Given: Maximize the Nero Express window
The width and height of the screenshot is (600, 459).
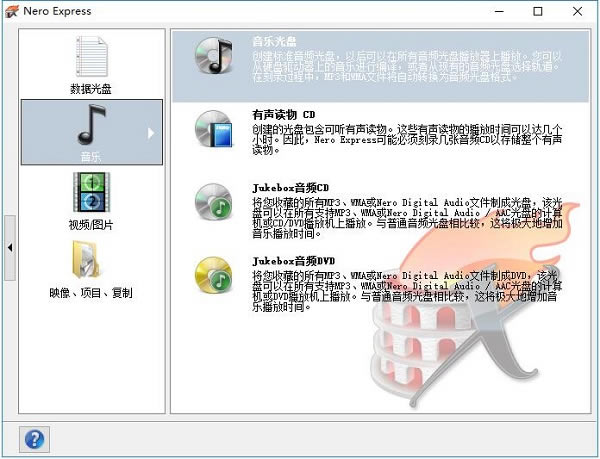Looking at the screenshot, I should tap(537, 12).
